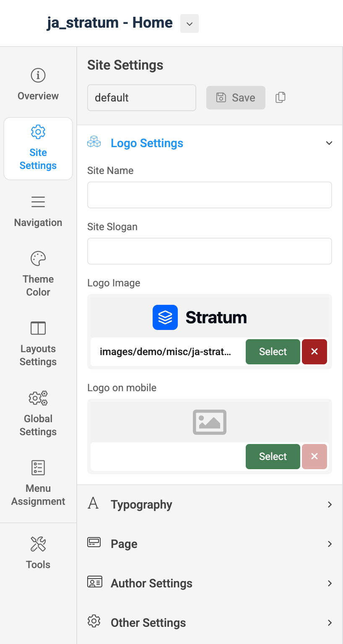Click the mobile logo placeholder image
The width and height of the screenshot is (343, 644).
(x=210, y=422)
